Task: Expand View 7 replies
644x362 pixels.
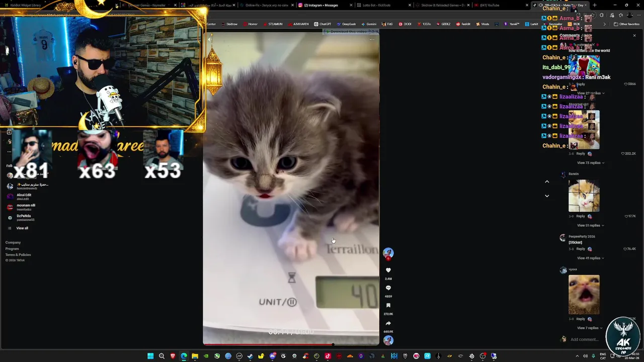Action: [590, 328]
